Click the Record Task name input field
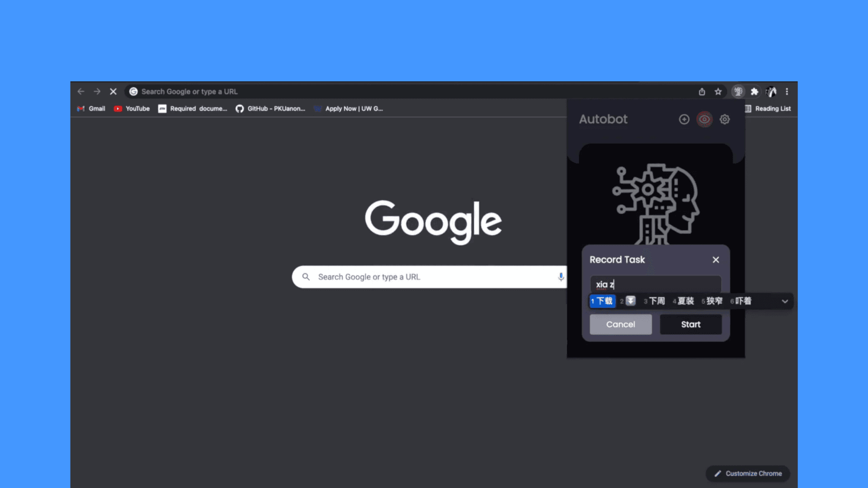This screenshot has width=868, height=488. coord(656,284)
